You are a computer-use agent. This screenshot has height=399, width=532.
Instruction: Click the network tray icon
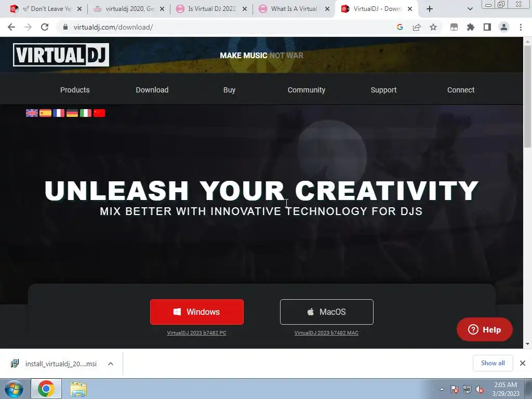click(x=467, y=389)
